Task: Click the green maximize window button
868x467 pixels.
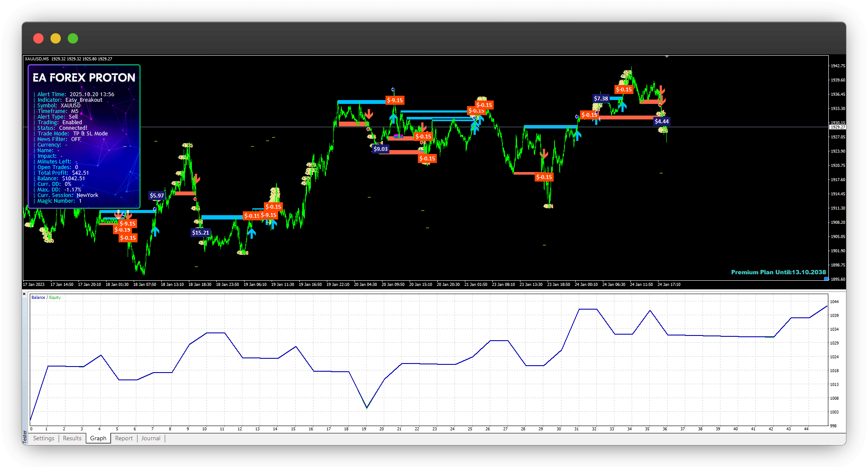Action: click(x=73, y=38)
